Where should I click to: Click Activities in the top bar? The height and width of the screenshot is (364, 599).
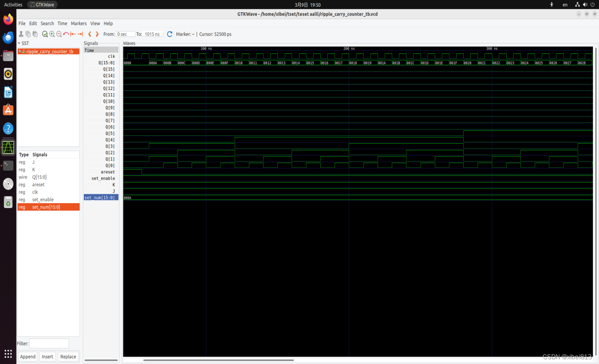[13, 5]
